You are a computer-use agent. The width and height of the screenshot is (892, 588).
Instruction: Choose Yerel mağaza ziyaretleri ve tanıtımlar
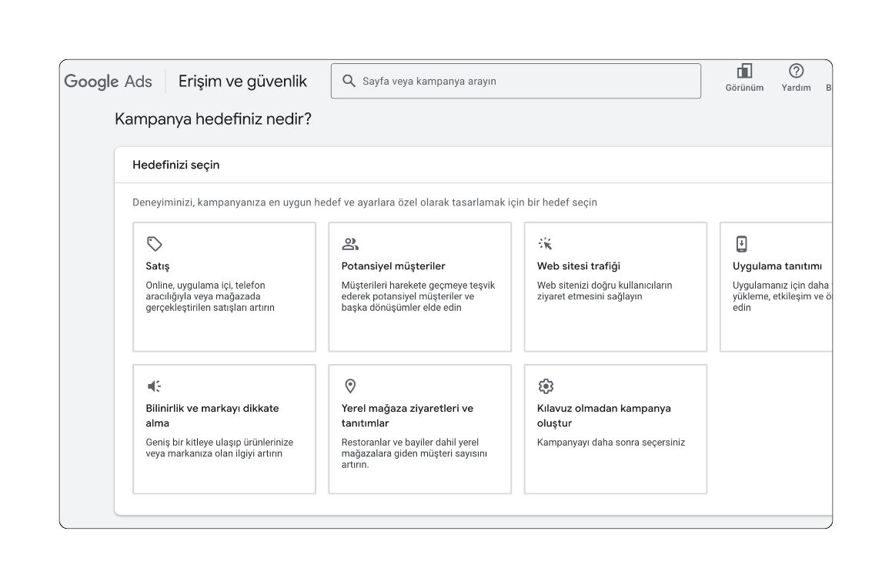pos(419,428)
